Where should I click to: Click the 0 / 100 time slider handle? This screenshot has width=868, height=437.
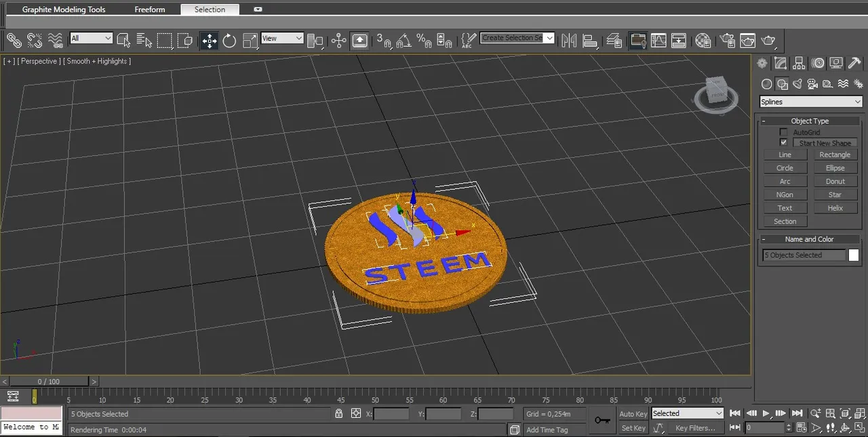coord(49,381)
